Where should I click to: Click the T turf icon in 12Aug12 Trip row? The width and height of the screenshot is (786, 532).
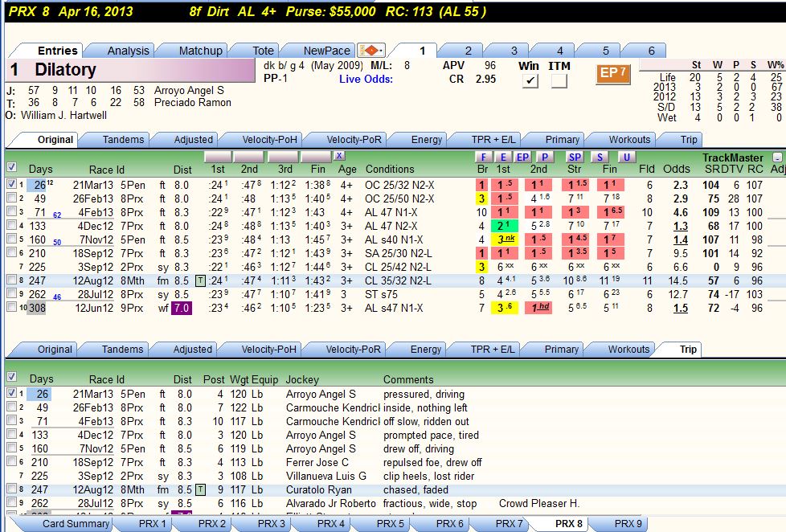(200, 489)
